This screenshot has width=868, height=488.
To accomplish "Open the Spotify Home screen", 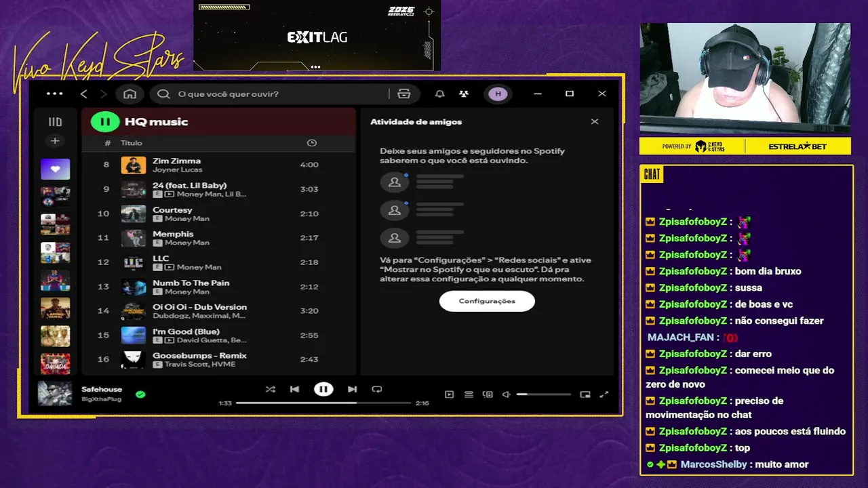I will [130, 94].
